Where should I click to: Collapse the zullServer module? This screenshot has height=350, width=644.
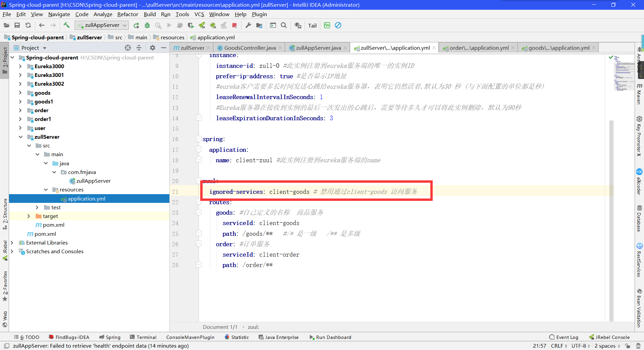click(20, 137)
